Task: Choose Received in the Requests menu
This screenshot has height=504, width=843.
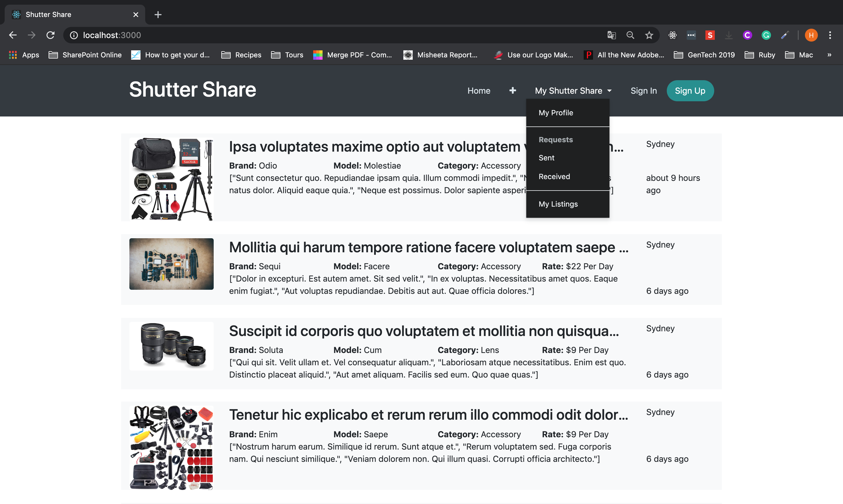Action: tap(554, 176)
